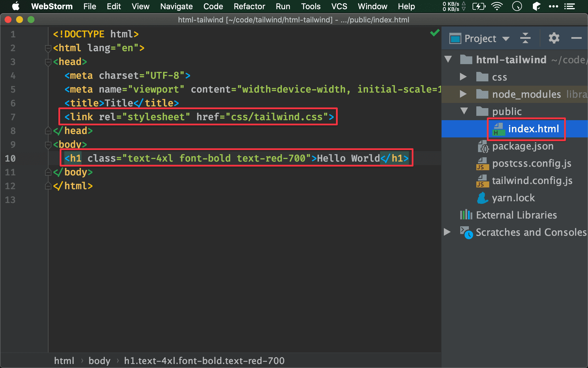
Task: Open the Navigate menu
Action: [x=176, y=6]
